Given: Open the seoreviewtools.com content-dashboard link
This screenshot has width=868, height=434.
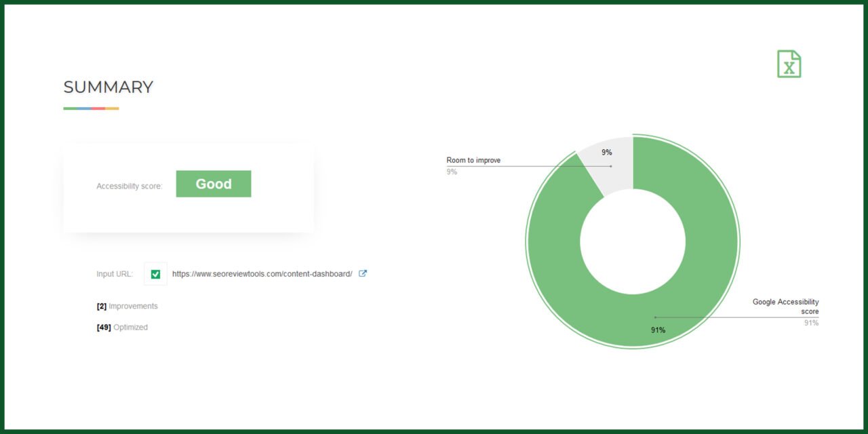Looking at the screenshot, I should 262,273.
